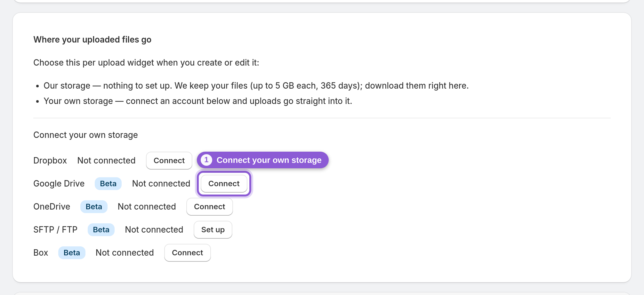Connect the Dropbox storage account
The width and height of the screenshot is (644, 295).
coord(169,161)
